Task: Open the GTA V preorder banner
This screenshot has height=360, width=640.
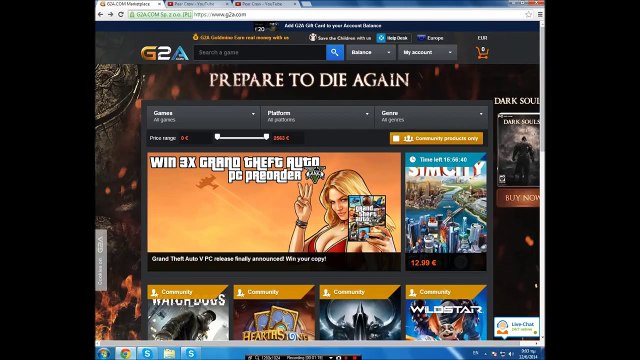Action: [274, 202]
